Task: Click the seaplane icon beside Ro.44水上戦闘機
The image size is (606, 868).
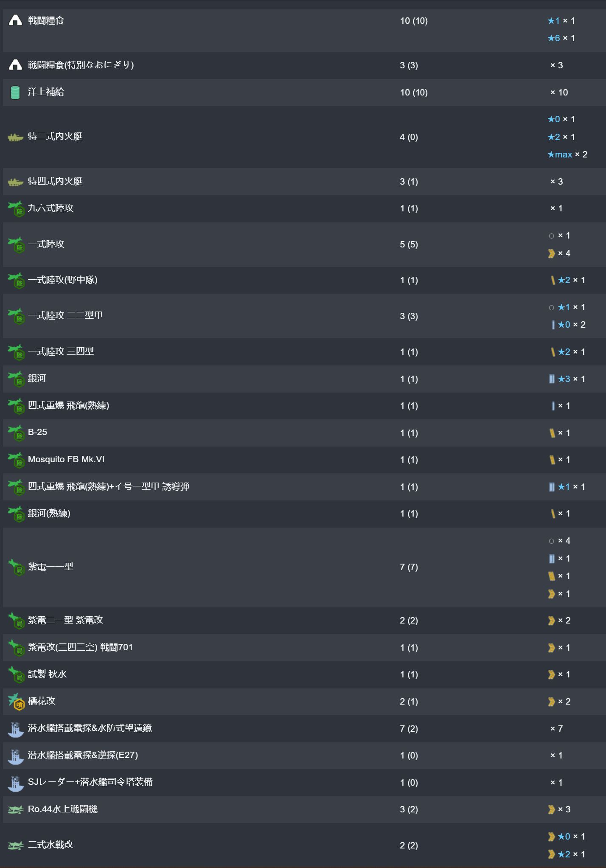Action: pyautogui.click(x=16, y=810)
